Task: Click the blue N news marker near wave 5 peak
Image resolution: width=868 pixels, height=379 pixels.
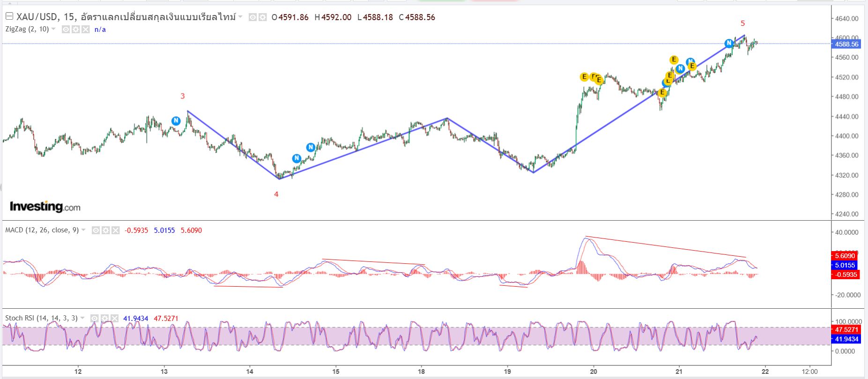Action: coord(729,44)
